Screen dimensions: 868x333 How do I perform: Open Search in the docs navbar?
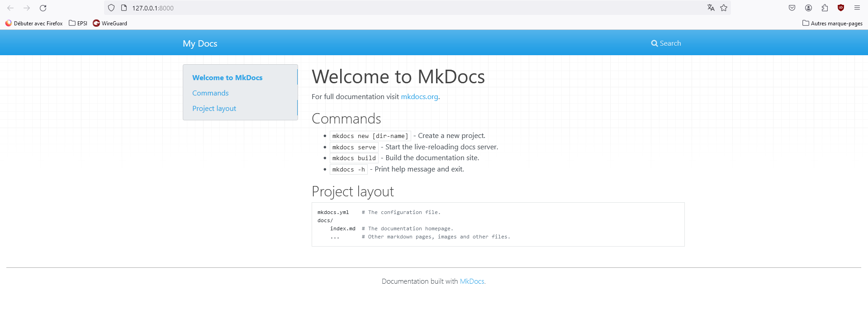click(666, 43)
